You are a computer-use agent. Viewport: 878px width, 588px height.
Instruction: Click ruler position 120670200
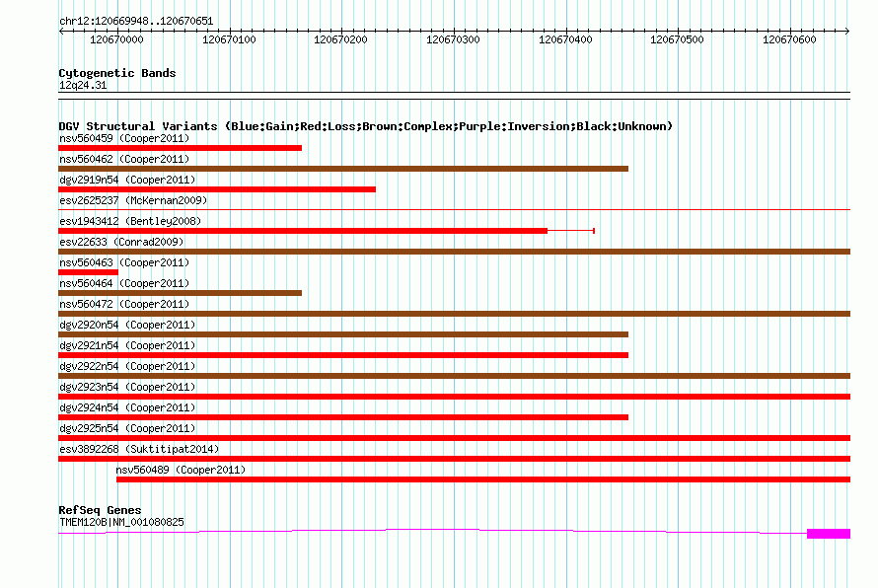tap(340, 39)
